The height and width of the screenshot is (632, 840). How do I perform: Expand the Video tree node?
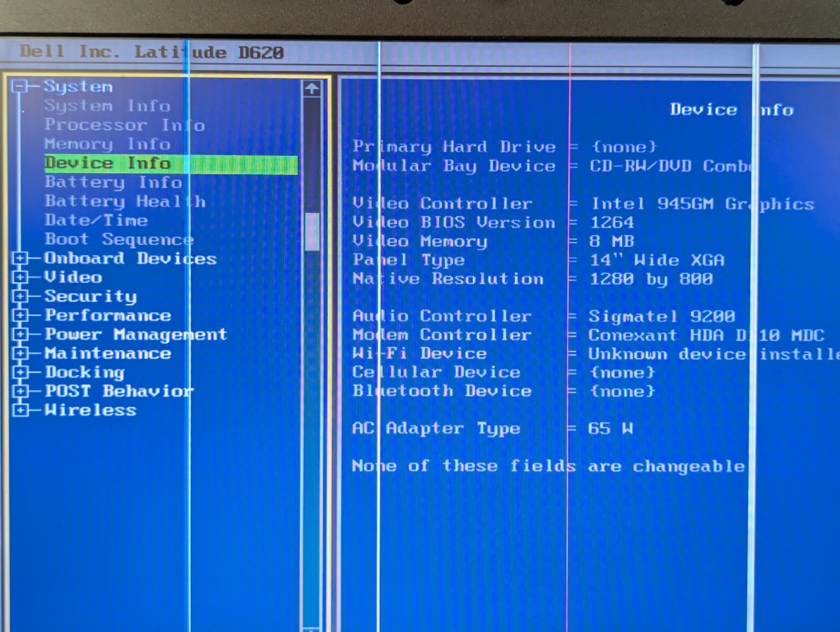(20, 277)
